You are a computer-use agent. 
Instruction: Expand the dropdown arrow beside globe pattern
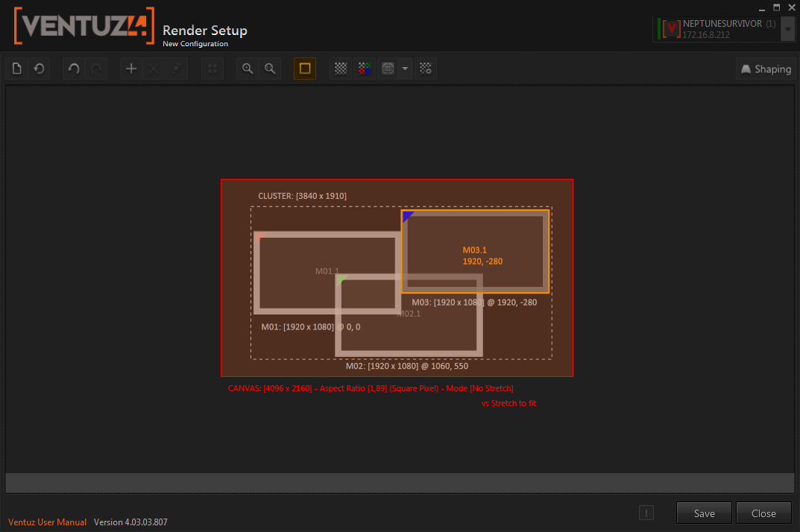tap(405, 69)
